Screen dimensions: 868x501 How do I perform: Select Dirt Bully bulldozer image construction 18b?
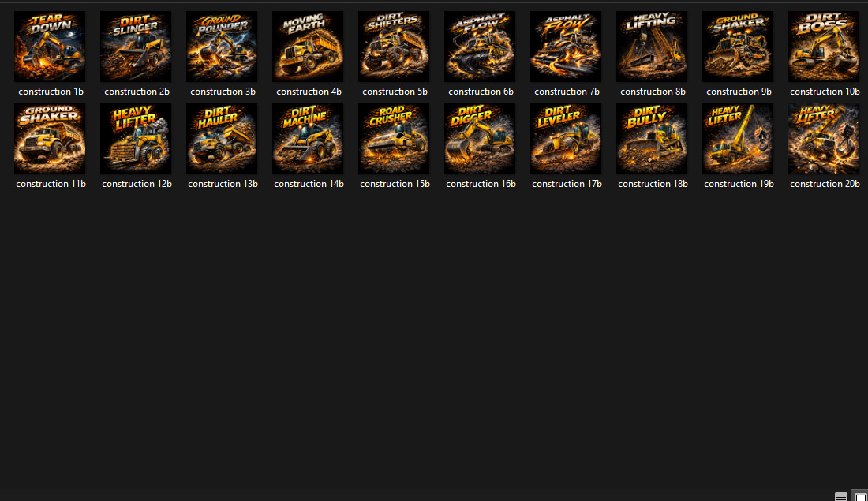(652, 139)
